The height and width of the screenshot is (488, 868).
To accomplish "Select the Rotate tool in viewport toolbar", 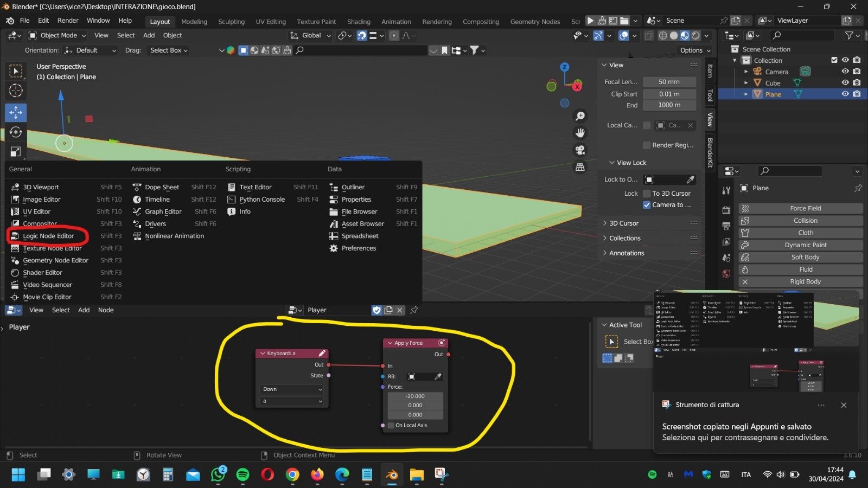I will click(16, 132).
